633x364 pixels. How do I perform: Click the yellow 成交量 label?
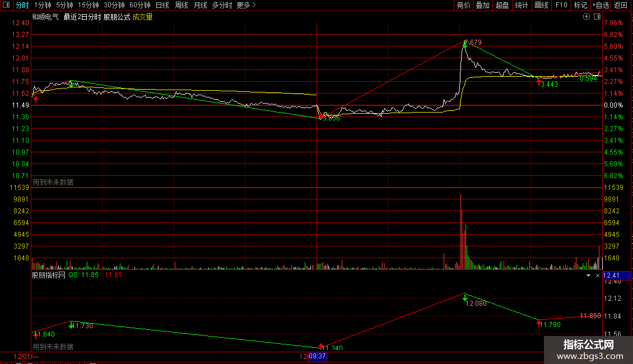142,17
